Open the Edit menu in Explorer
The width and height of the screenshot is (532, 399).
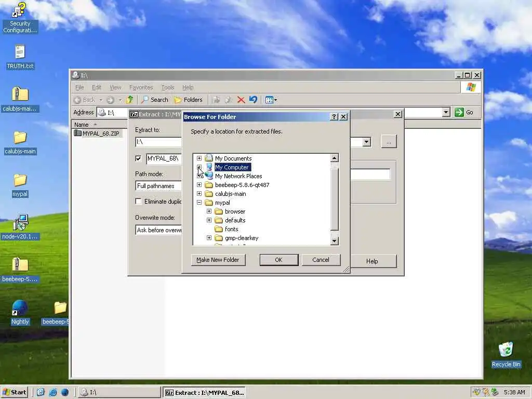[x=96, y=87]
